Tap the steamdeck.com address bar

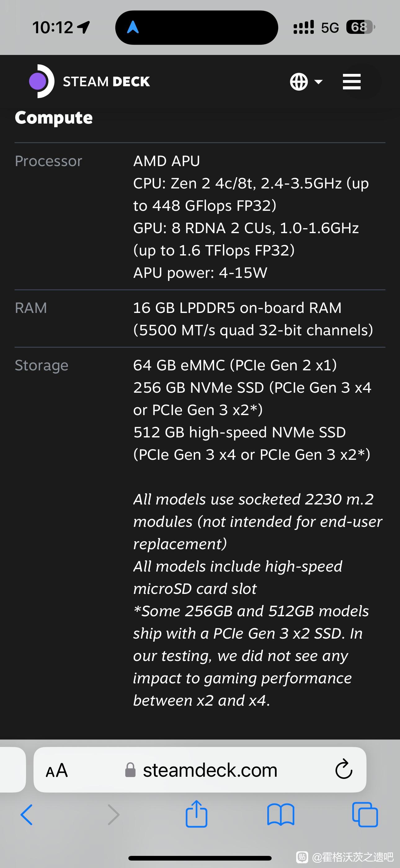[209, 770]
